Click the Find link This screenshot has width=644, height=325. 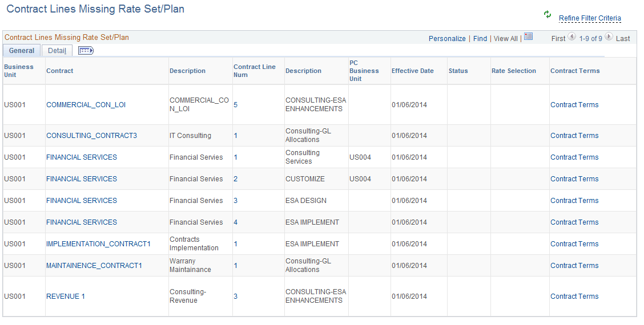pyautogui.click(x=480, y=39)
